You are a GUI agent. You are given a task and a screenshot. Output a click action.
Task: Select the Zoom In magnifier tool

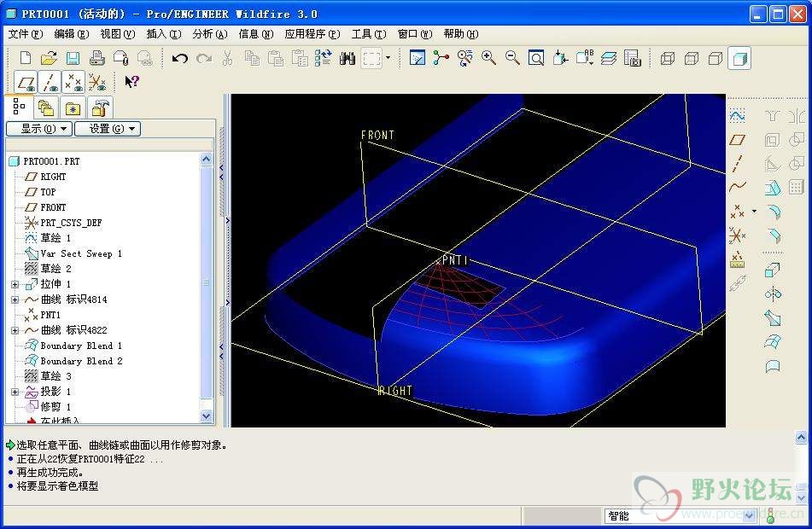pyautogui.click(x=488, y=58)
